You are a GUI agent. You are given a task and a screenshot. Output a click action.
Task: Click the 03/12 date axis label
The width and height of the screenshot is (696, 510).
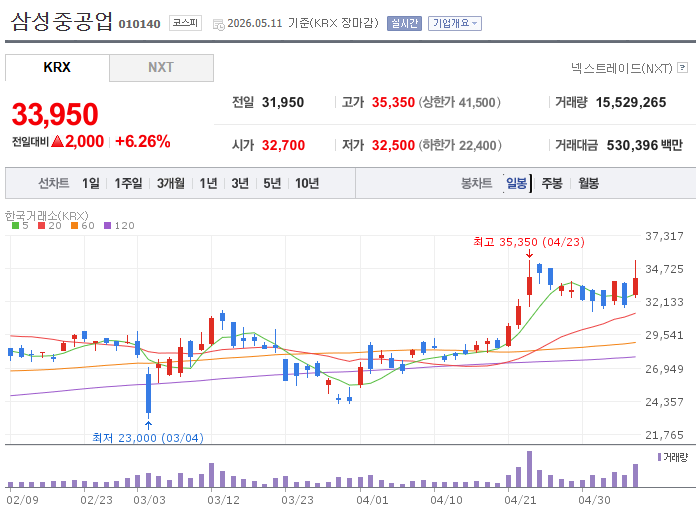pos(223,500)
